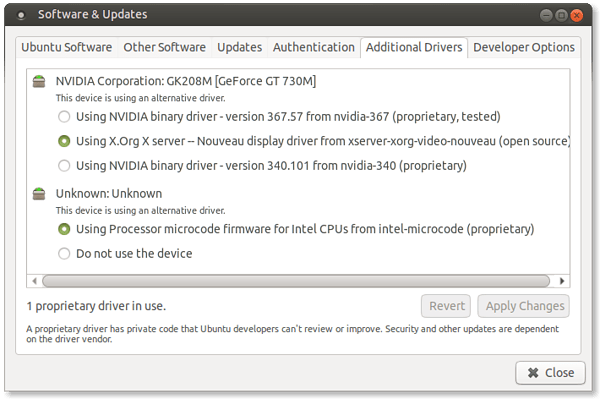Select NVIDIA binary driver version 340.101
Viewport: 600px width, 399px height.
point(64,166)
